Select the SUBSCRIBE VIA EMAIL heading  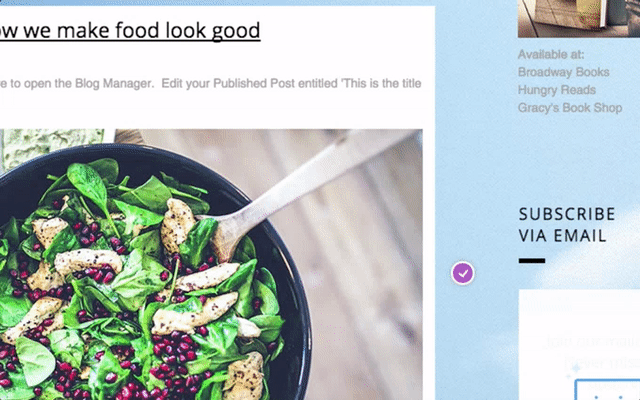[567, 225]
